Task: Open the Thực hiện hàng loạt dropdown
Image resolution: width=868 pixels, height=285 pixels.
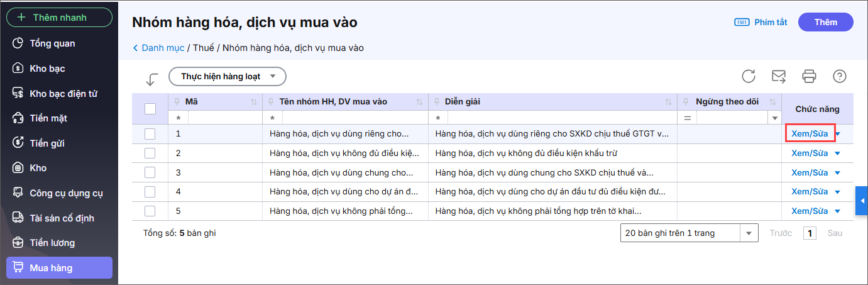Action: coord(228,76)
